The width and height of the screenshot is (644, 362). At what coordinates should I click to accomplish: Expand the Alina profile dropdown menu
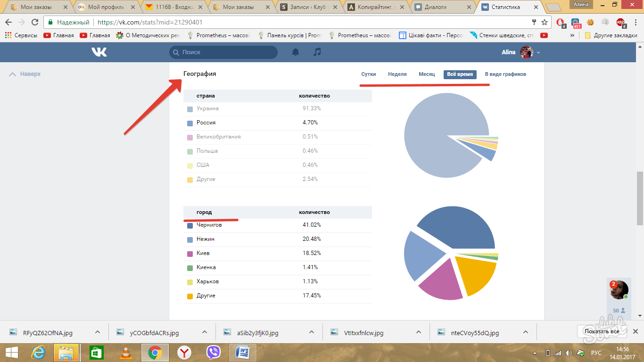[x=538, y=52]
